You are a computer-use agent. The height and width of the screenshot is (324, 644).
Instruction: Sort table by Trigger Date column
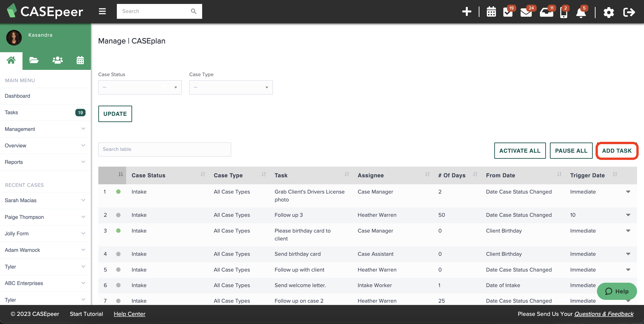(615, 174)
